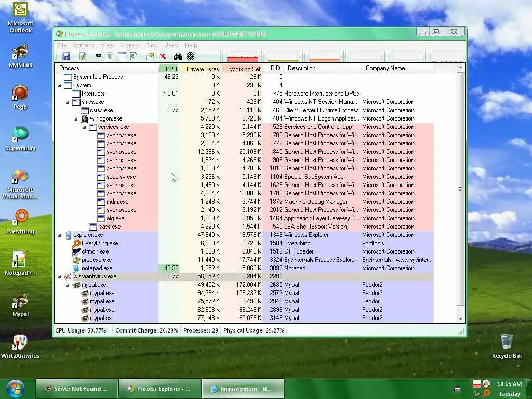The image size is (532, 399).
Task: Click the binoculars Find Handle icon
Action: 178,56
